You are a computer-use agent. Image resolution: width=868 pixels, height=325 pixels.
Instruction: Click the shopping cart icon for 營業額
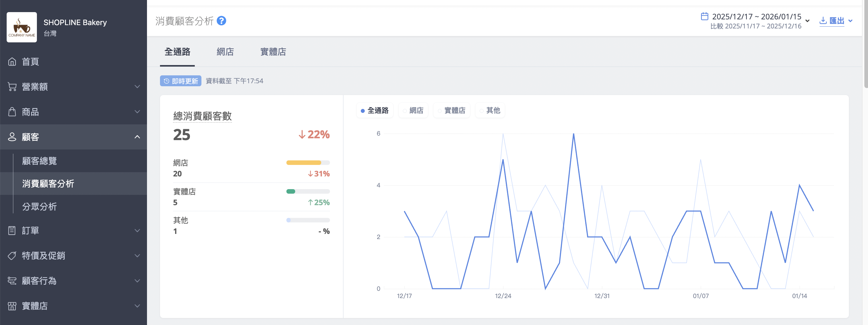(12, 87)
